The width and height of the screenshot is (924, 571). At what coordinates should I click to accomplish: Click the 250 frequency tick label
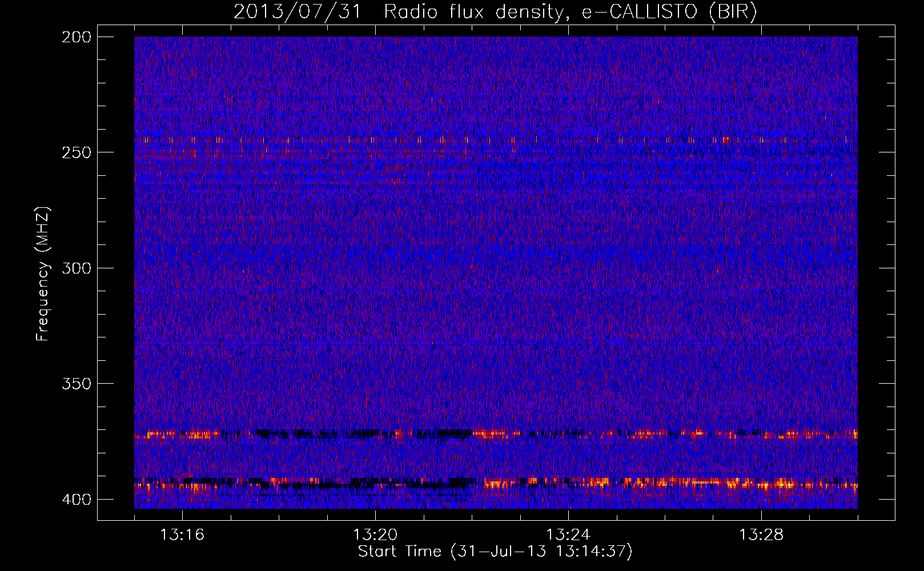click(x=76, y=152)
